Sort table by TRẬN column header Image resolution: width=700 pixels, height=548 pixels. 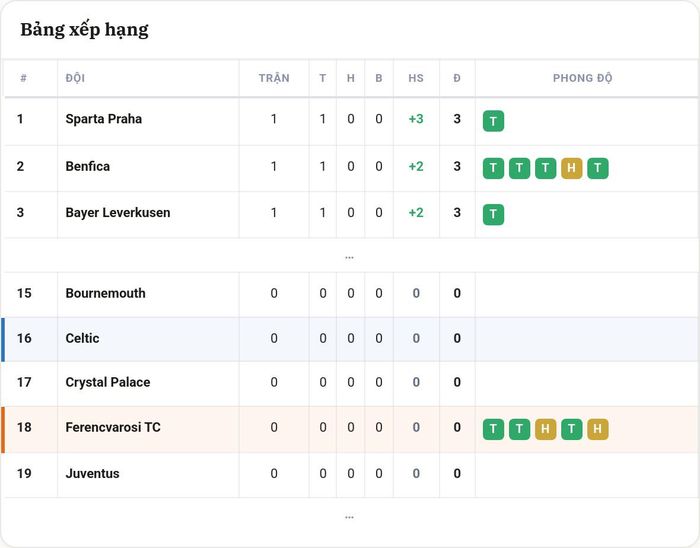(274, 78)
